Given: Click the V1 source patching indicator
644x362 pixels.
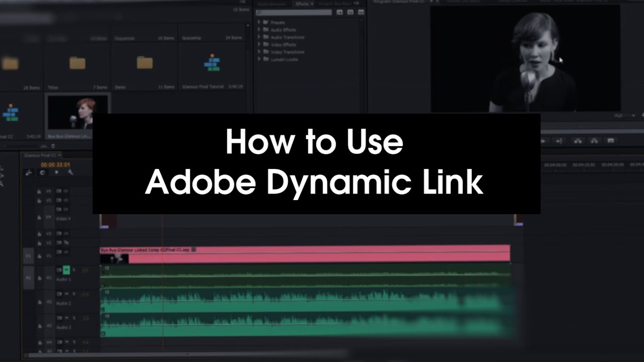Looking at the screenshot, I should 28,256.
